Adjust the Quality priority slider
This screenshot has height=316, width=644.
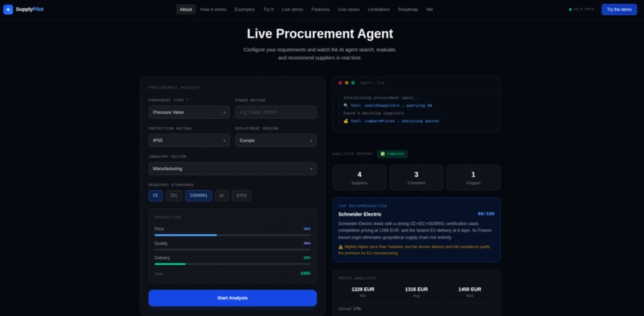pos(233,250)
